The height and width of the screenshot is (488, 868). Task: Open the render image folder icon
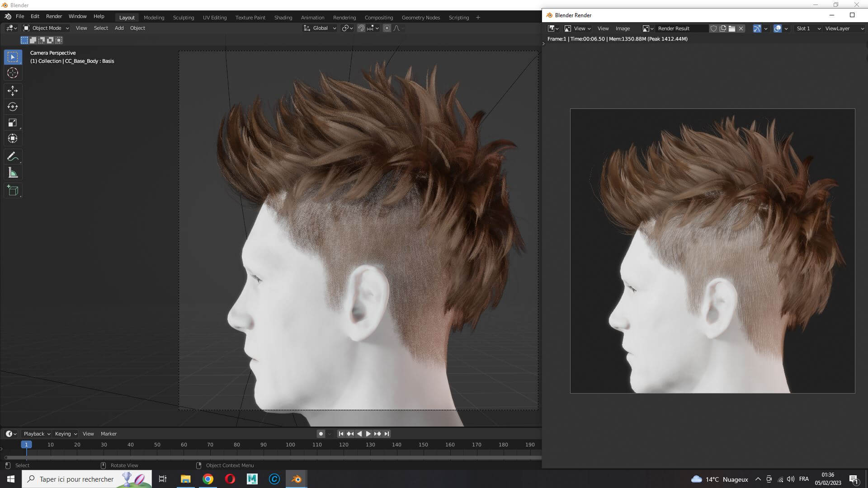point(732,28)
